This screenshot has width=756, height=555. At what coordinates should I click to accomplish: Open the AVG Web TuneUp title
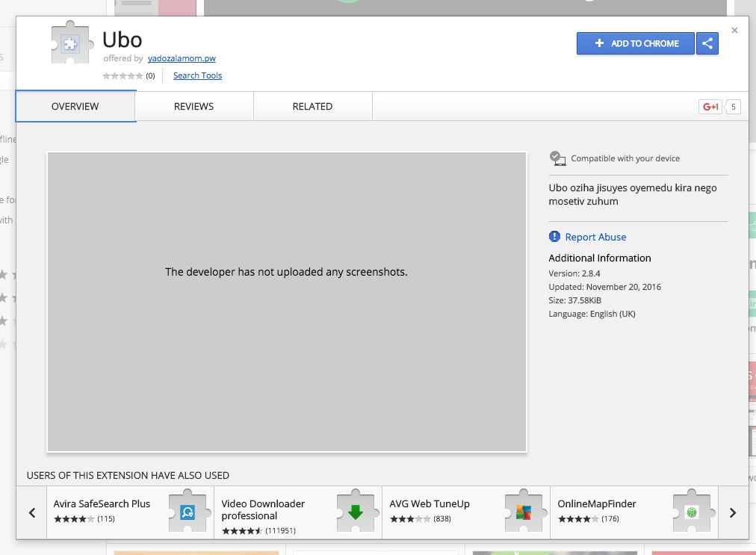point(430,503)
